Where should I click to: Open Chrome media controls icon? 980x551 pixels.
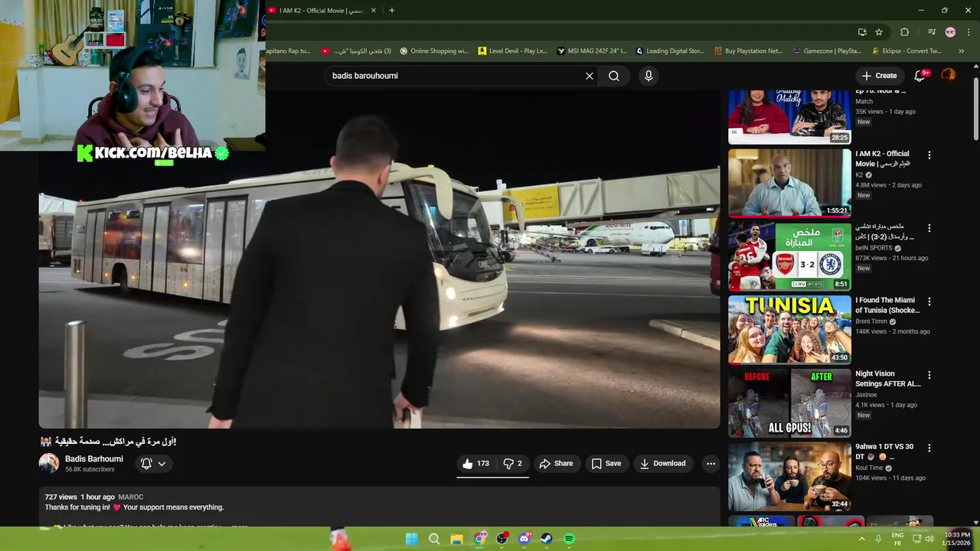(931, 32)
